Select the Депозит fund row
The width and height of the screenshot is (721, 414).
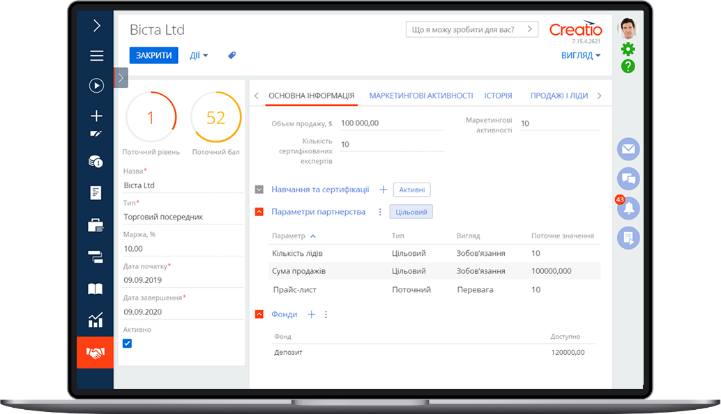click(x=433, y=352)
